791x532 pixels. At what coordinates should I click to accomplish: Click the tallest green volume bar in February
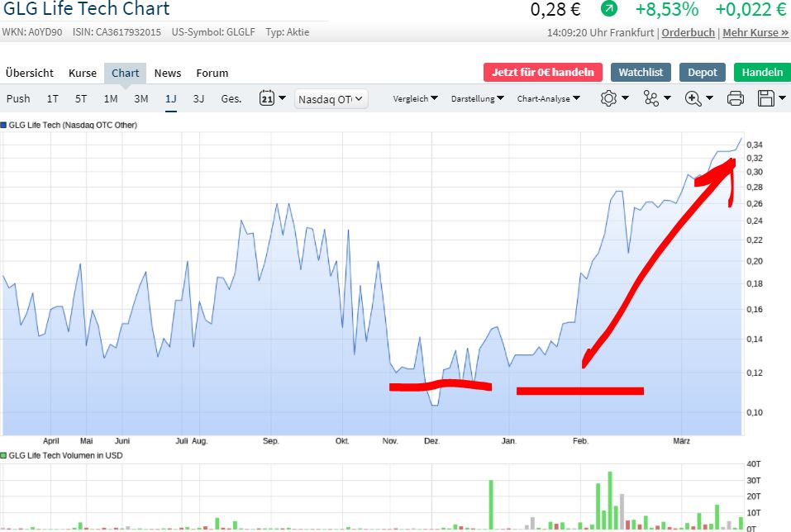[x=610, y=501]
